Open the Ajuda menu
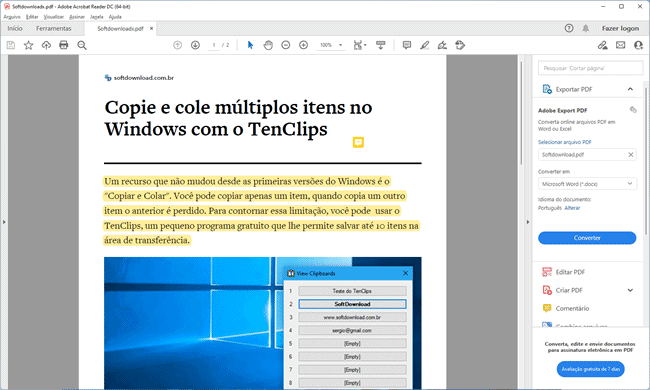The width and height of the screenshot is (650, 390). [115, 17]
